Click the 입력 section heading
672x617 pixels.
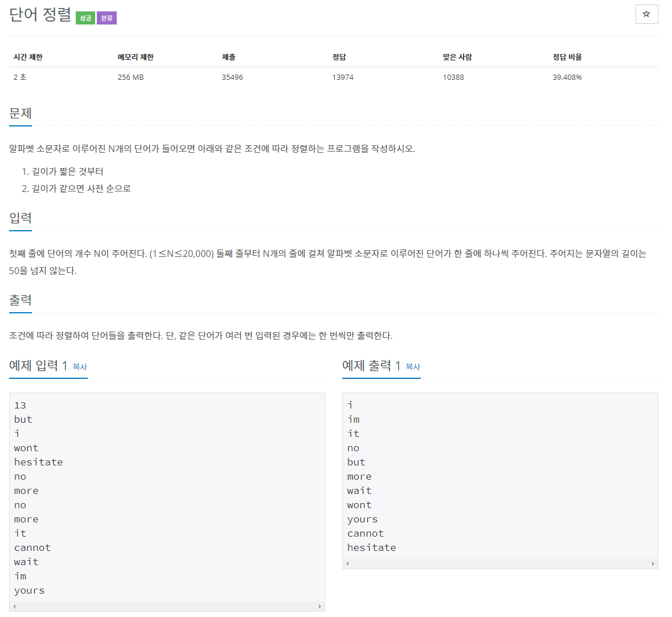click(x=20, y=218)
